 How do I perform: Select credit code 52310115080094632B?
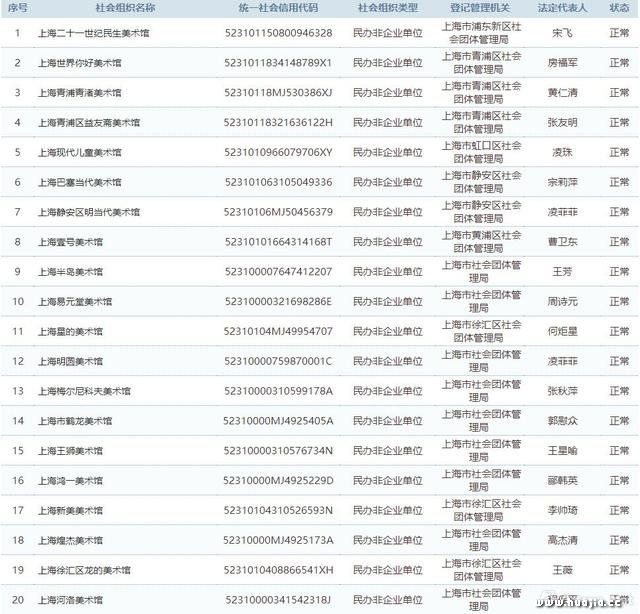[279, 33]
